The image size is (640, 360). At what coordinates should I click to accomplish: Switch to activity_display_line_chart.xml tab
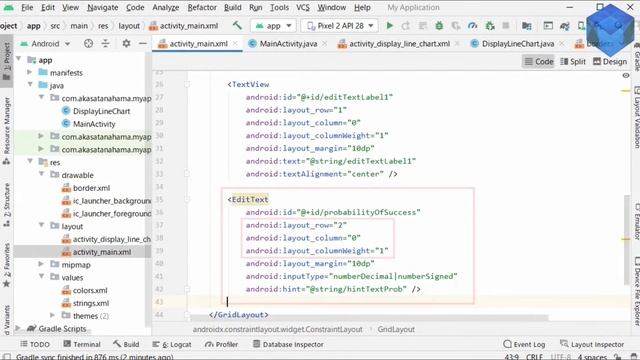399,43
